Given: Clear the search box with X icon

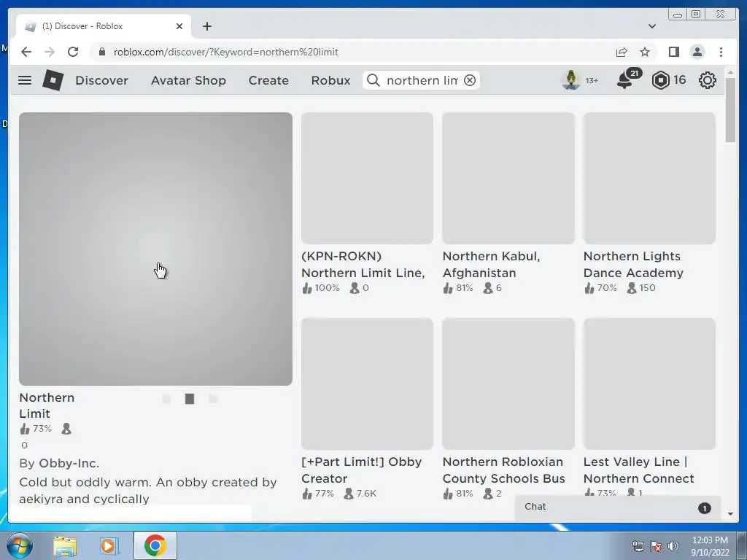Looking at the screenshot, I should point(470,80).
